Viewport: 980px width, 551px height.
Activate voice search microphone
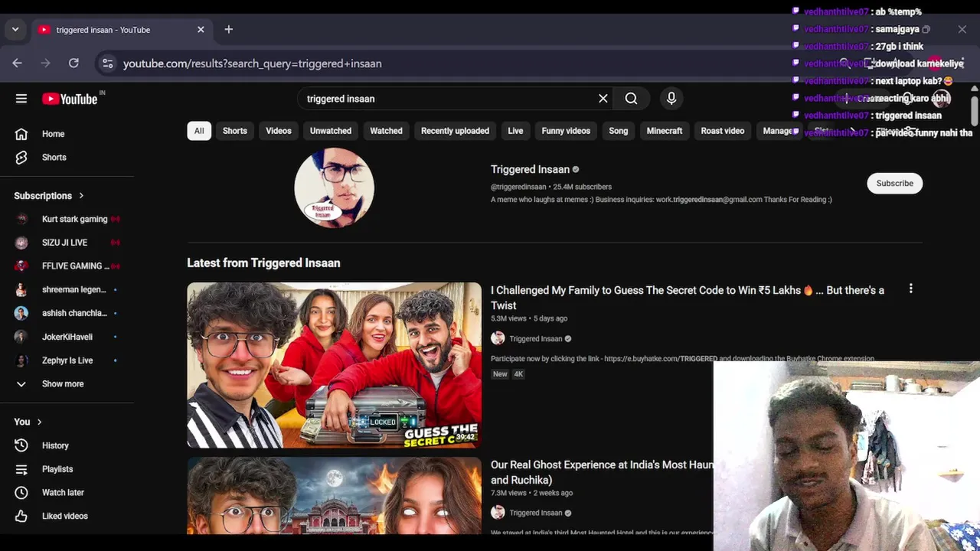(x=671, y=99)
